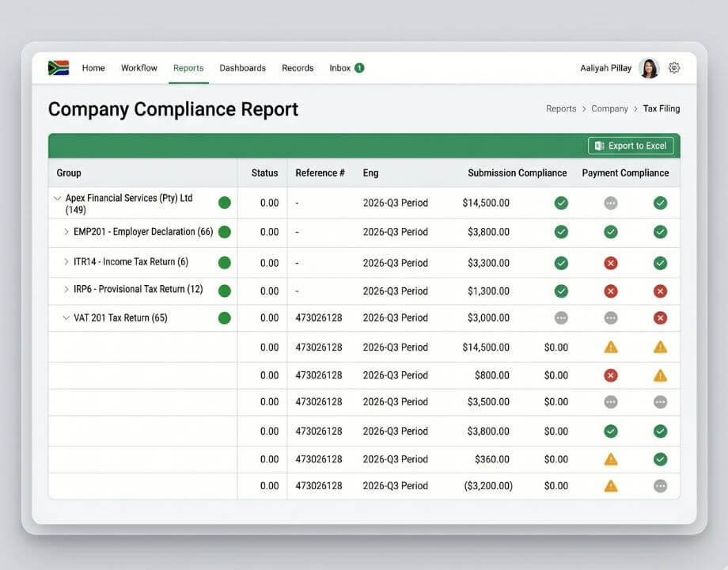The image size is (728, 570).
Task: Select the $3,500.00 amount cell
Action: tap(488, 402)
